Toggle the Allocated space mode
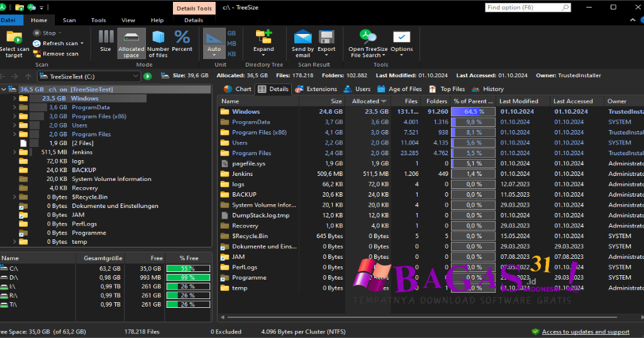 point(131,43)
